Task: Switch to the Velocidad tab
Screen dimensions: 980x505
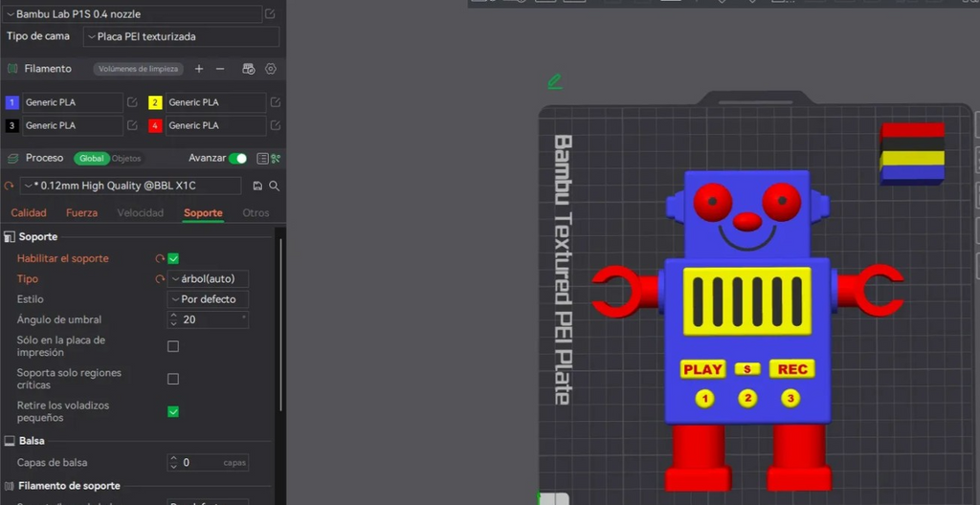Action: pos(141,213)
